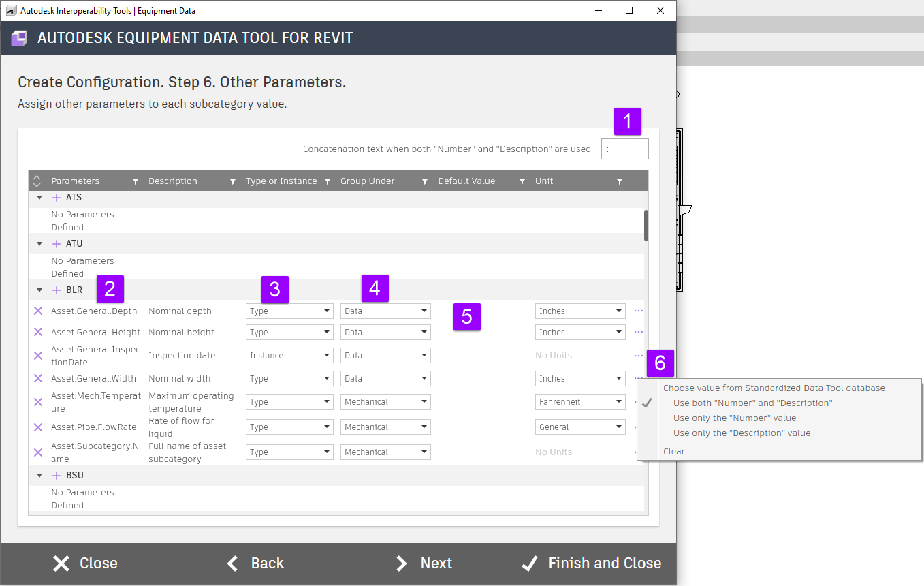Viewport: 924px width, 586px height.
Task: Toggle expand/collapse all subcategories in table header
Action: 37,181
